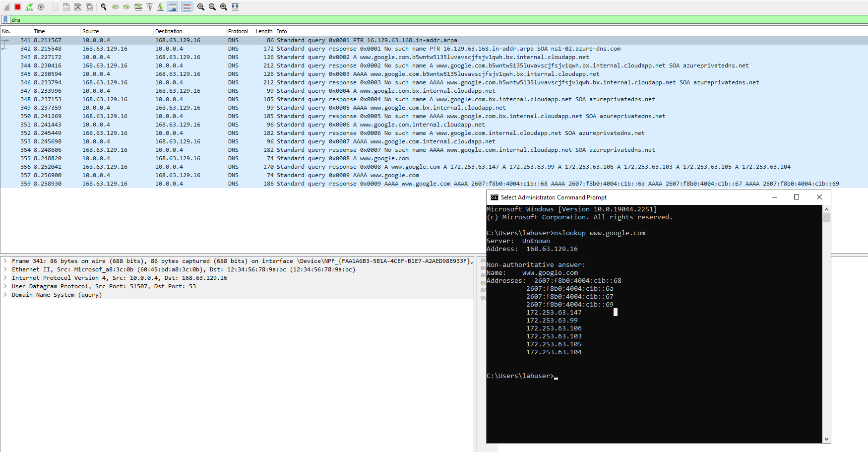Sort packets by Protocol column header
Screen dimensions: 868x452
tap(240, 31)
